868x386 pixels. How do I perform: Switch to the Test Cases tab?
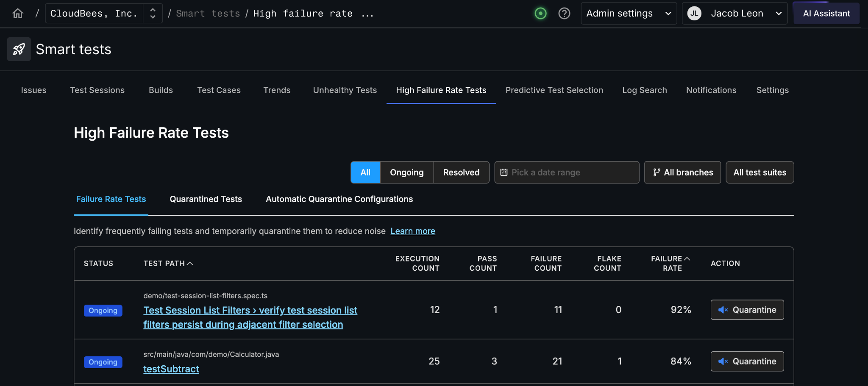219,90
